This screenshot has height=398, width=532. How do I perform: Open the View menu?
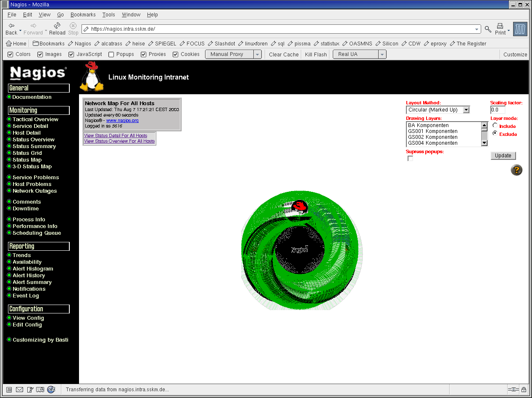tap(45, 15)
